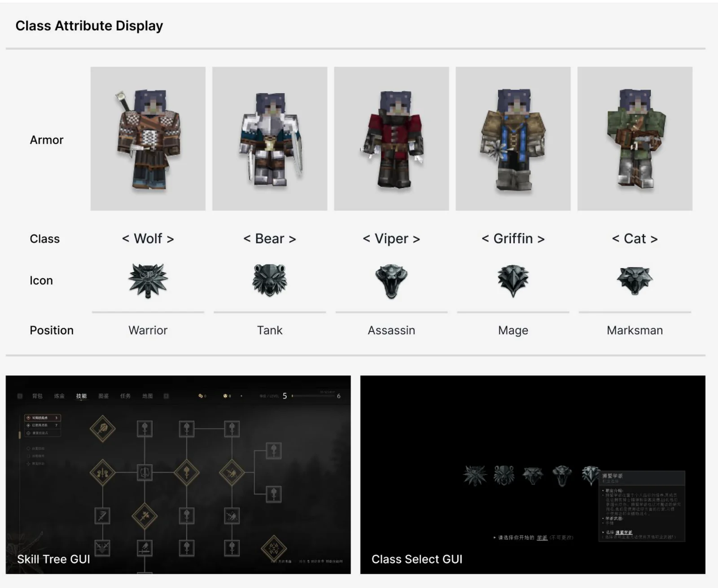Click the square slashing-sword skill node
718x588 pixels.
(x=102, y=516)
